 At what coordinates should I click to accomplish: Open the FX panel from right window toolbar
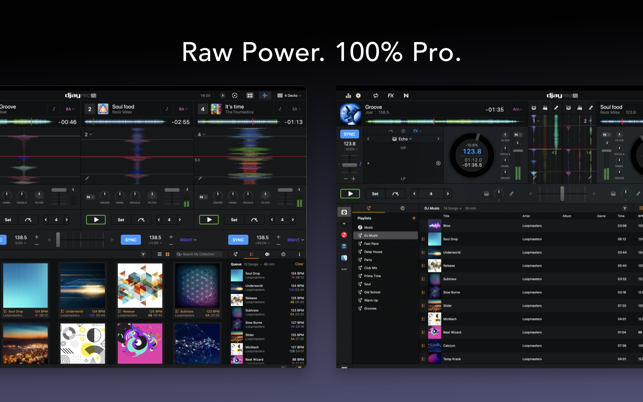(391, 96)
